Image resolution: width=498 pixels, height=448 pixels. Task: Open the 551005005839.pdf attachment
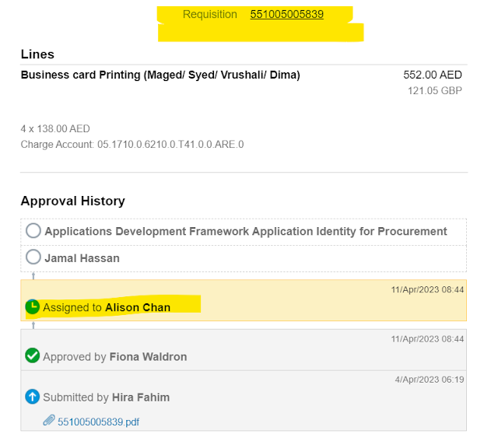[97, 422]
